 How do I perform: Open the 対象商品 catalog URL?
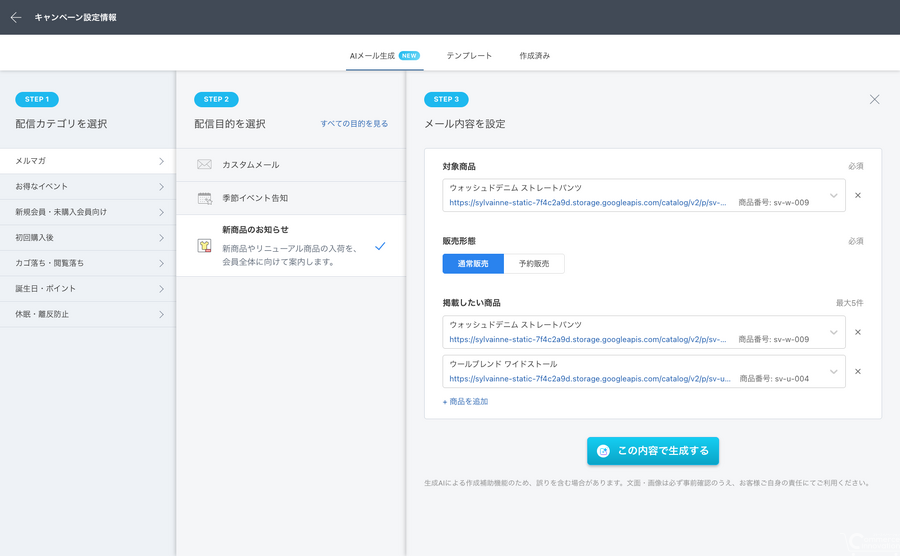coord(587,203)
